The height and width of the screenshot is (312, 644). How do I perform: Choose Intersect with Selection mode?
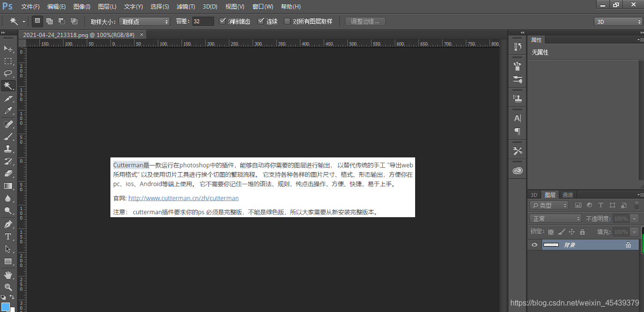point(74,21)
